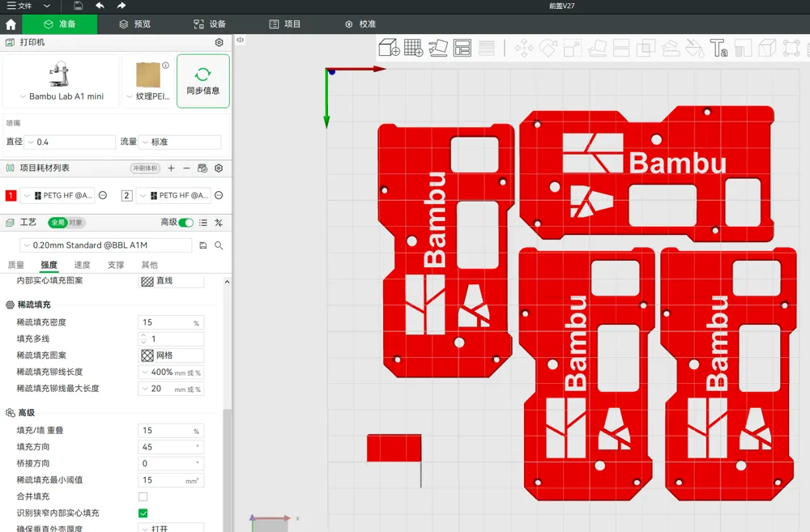Screen dimensions: 810x532
Task: Select the Add plate grid icon
Action: click(414, 48)
